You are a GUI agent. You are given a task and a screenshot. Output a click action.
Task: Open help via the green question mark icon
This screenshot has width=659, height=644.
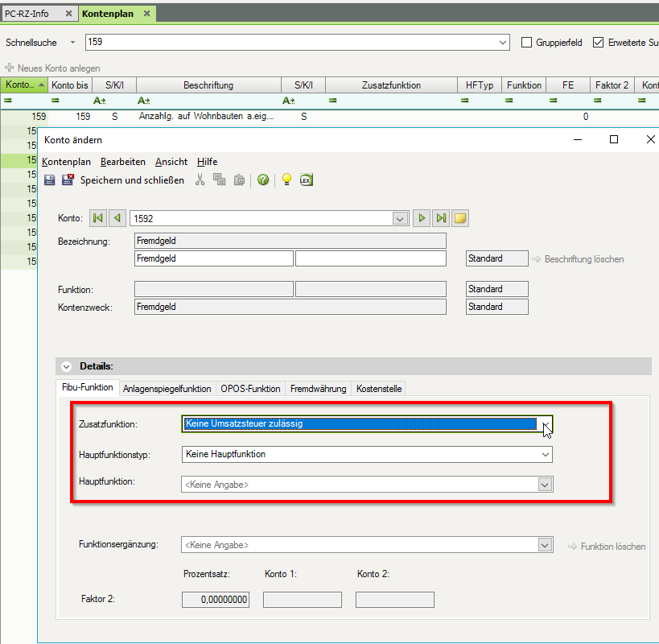(263, 180)
